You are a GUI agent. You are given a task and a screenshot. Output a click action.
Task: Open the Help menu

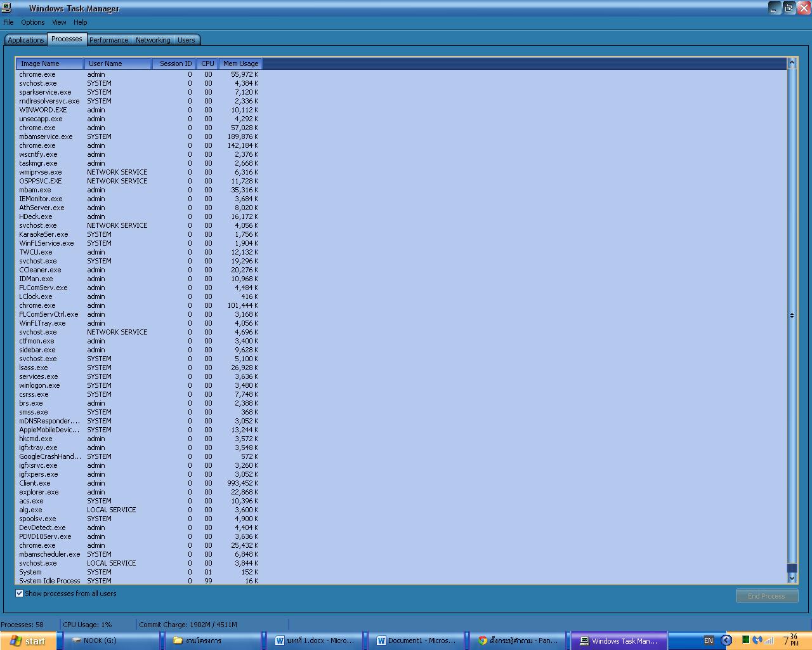[80, 22]
